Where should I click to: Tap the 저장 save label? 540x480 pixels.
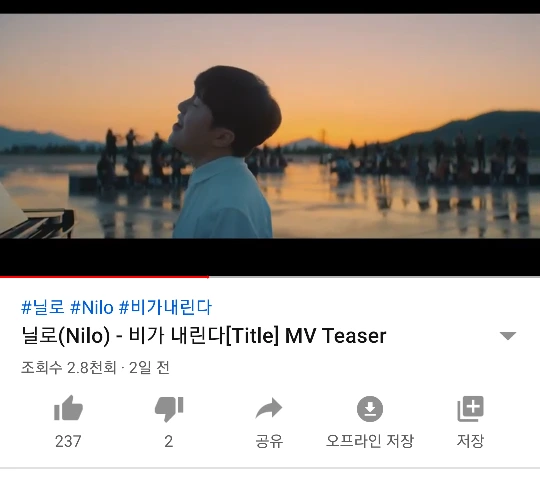tap(470, 441)
